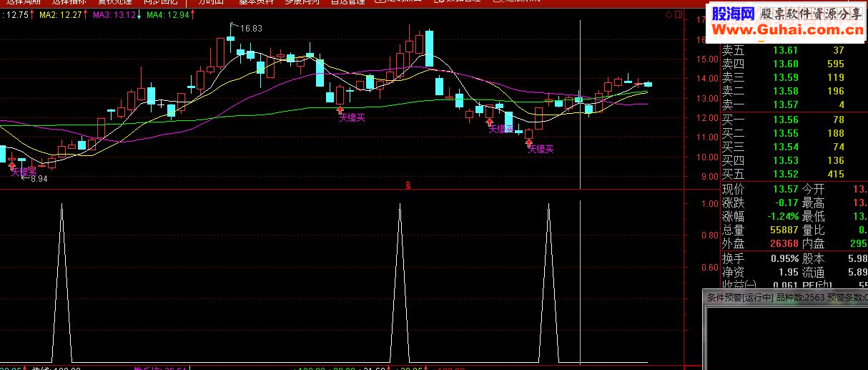Click the 最高 label
The height and width of the screenshot is (370, 868).
click(813, 203)
